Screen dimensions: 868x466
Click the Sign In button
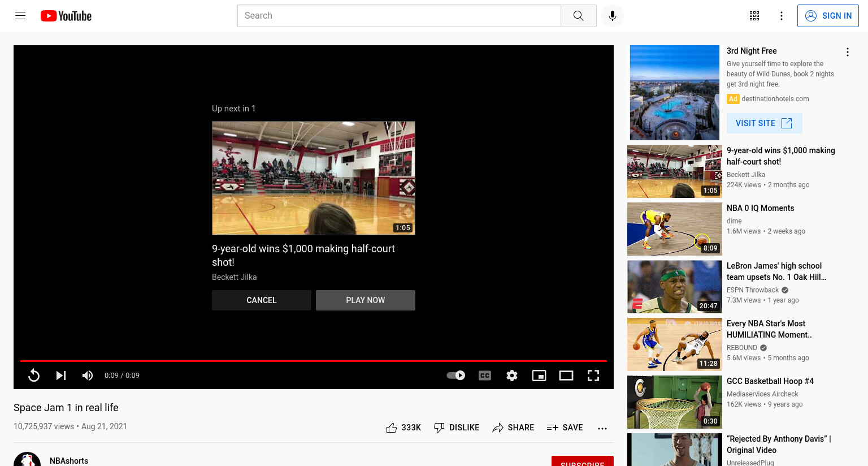(x=828, y=16)
